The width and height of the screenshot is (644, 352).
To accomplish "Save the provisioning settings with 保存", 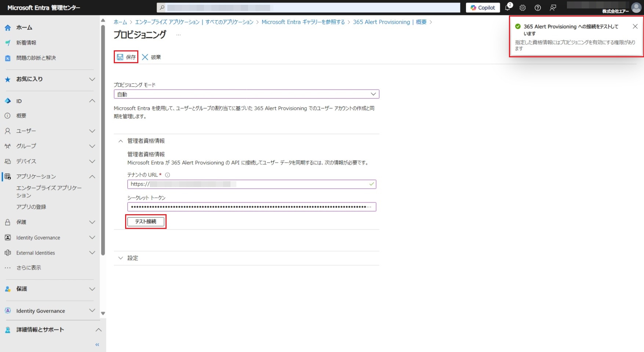I will pos(126,57).
